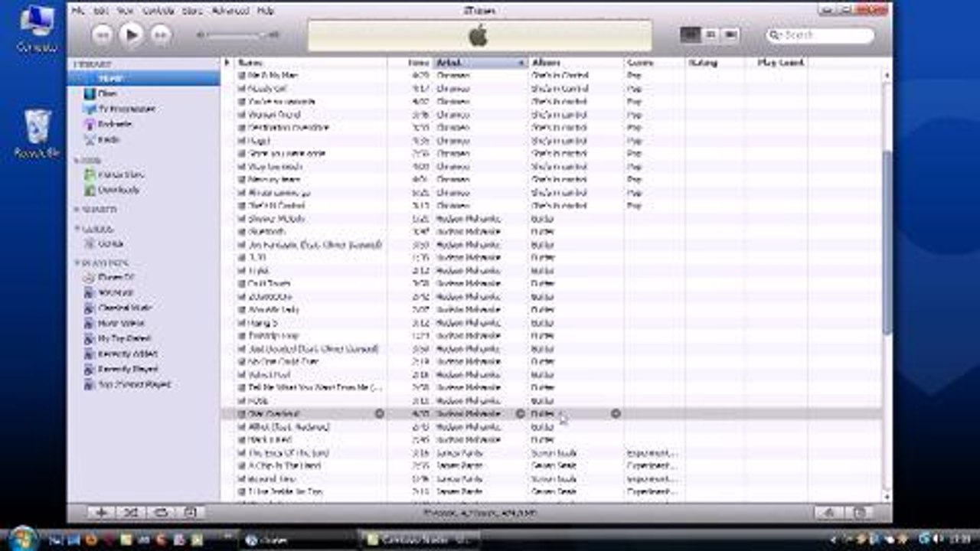The image size is (980, 551).
Task: Click the arrow icon beside the selected row's artist
Action: [521, 413]
